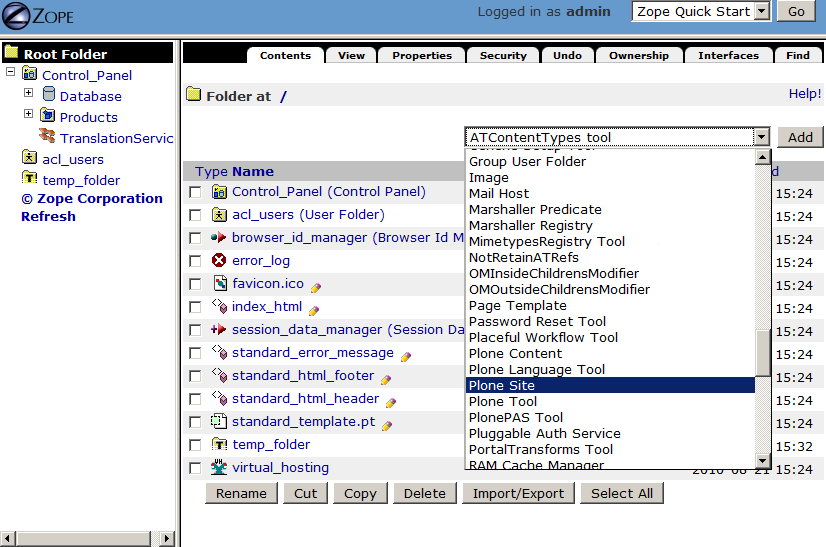Check the favicon.ico checkbox
Image resolution: width=826 pixels, height=547 pixels.
(195, 285)
